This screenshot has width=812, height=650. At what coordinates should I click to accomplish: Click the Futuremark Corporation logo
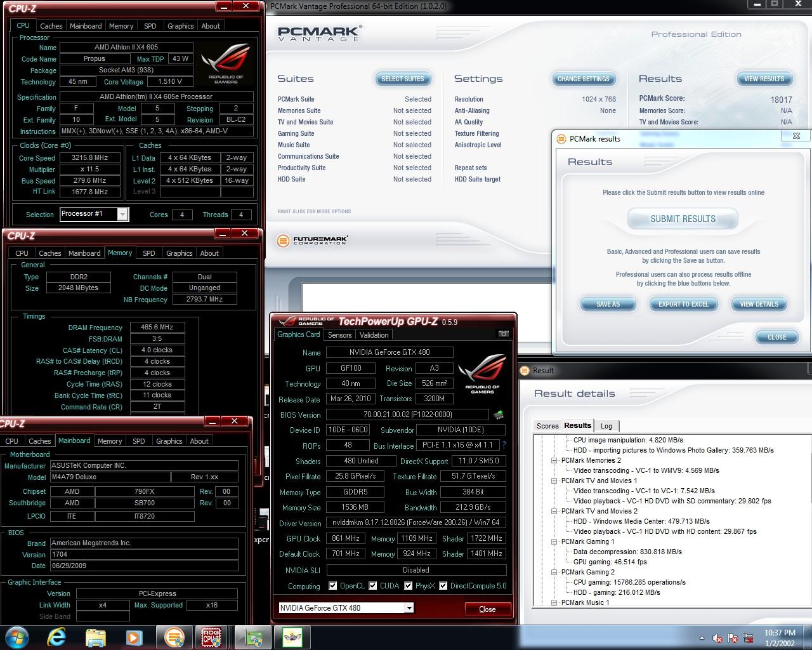313,241
